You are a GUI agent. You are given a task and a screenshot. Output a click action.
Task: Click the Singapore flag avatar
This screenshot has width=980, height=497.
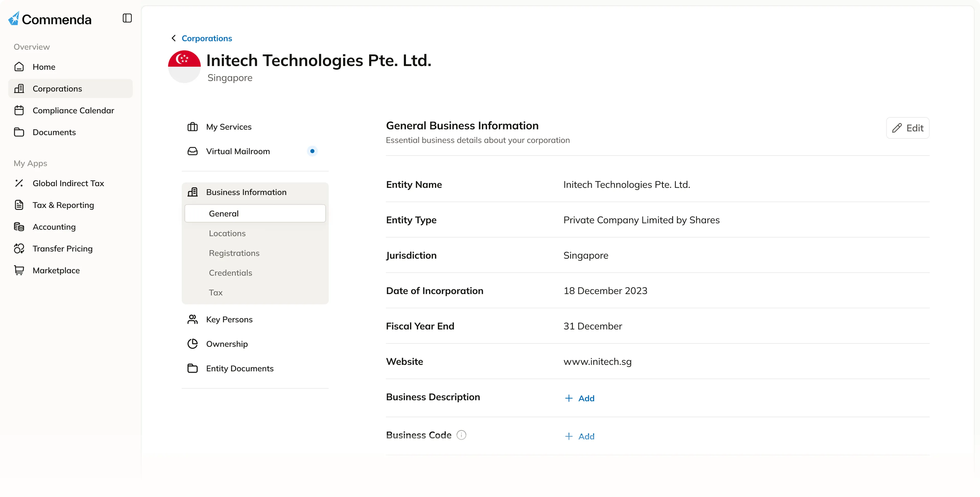184,67
